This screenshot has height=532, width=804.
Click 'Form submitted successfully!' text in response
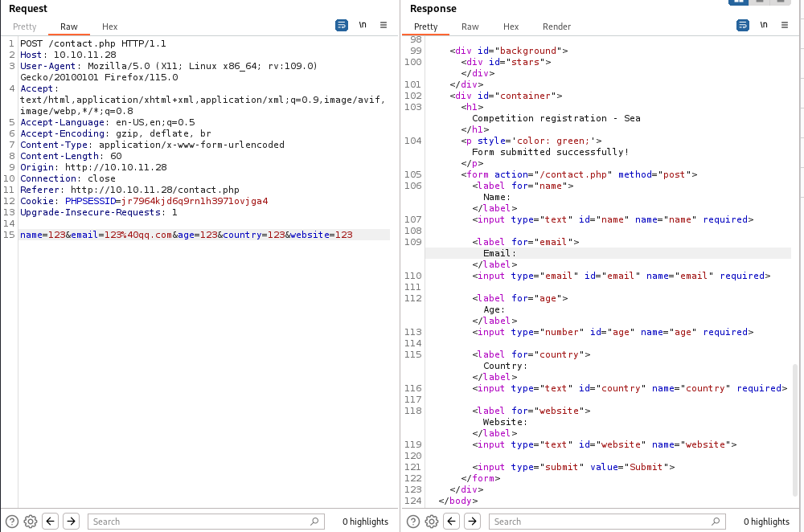click(550, 152)
